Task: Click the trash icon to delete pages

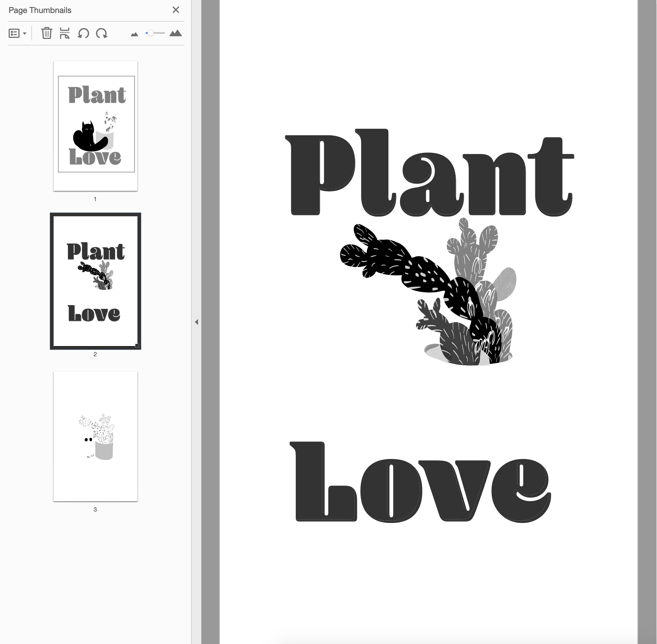Action: 47,33
